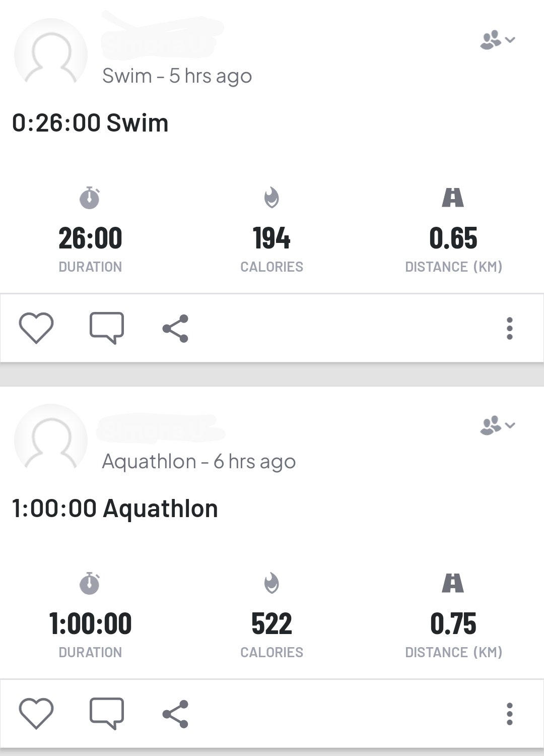The width and height of the screenshot is (544, 756).
Task: Tap the Aquathlon distance road icon
Action: point(453,583)
